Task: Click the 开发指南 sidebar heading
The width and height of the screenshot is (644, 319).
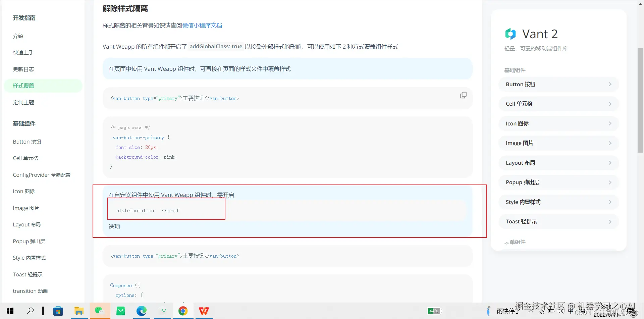Action: click(24, 18)
